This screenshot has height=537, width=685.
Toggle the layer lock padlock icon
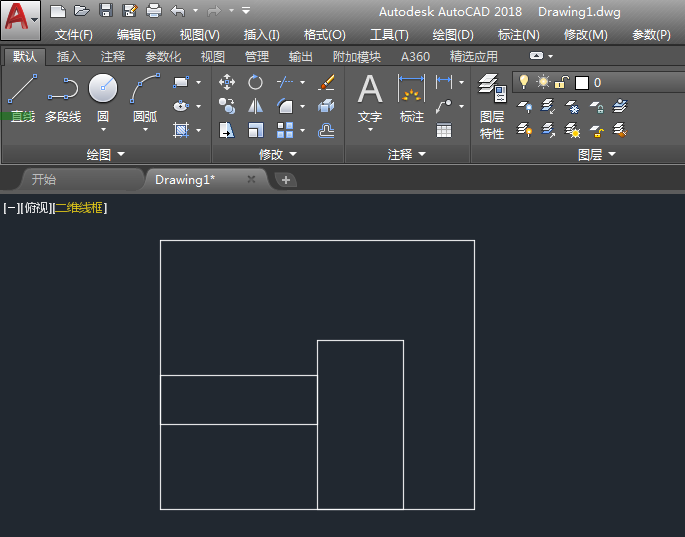[x=562, y=82]
